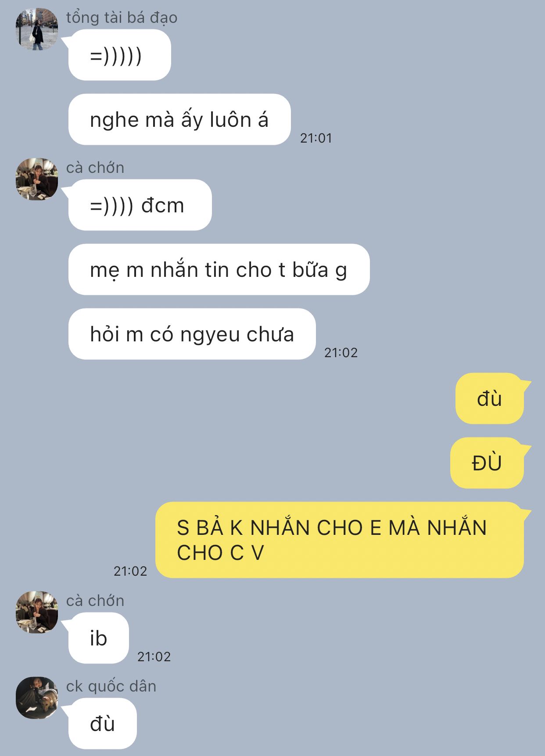Click the sender name 'tổng tài bá đạo'
The height and width of the screenshot is (756, 545).
[x=122, y=18]
